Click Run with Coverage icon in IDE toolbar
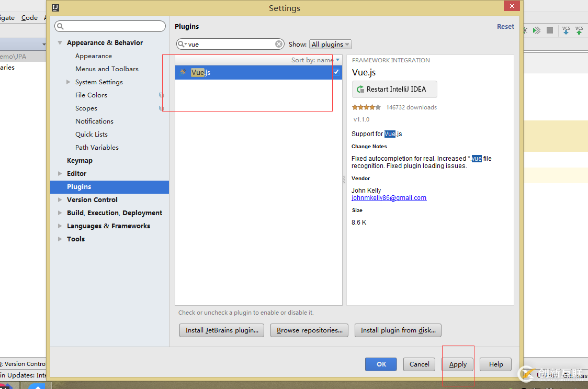588x389 pixels. (537, 30)
